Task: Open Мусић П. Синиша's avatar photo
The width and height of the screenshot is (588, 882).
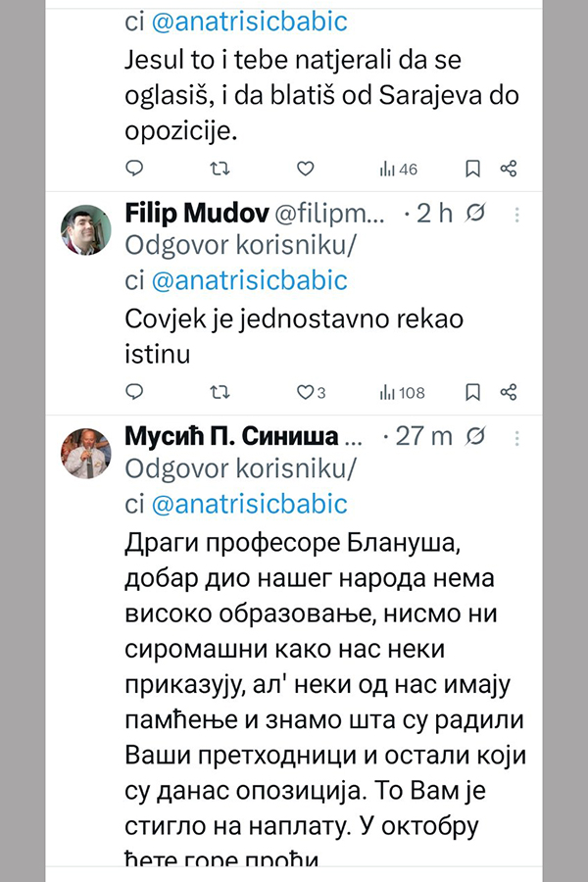Action: [87, 453]
